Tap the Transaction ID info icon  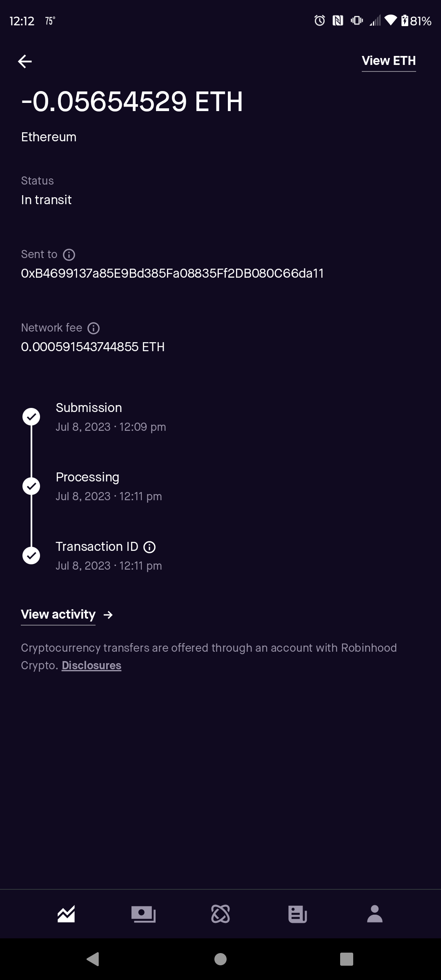coord(149,547)
